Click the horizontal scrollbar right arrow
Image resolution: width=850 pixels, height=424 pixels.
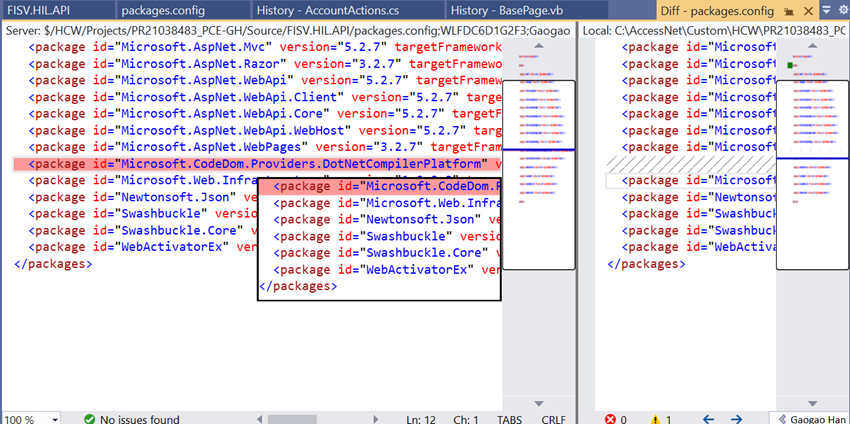pos(375,419)
